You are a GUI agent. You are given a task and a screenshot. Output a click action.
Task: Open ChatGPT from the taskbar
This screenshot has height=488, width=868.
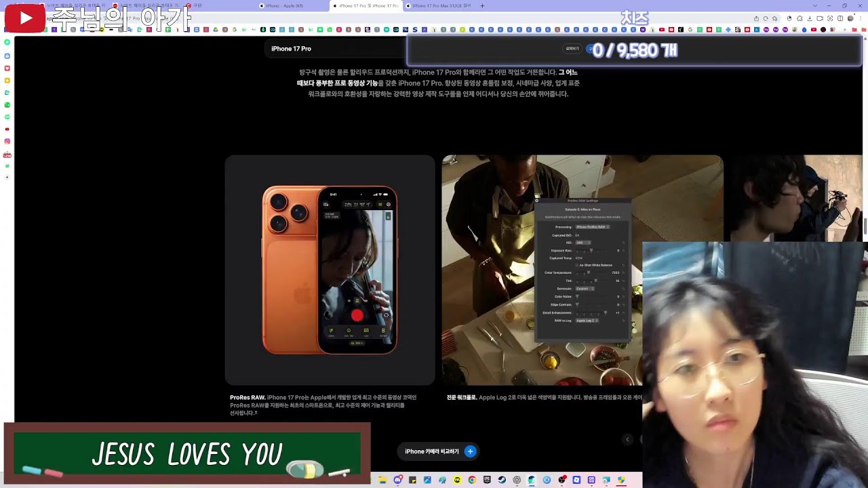(x=517, y=480)
